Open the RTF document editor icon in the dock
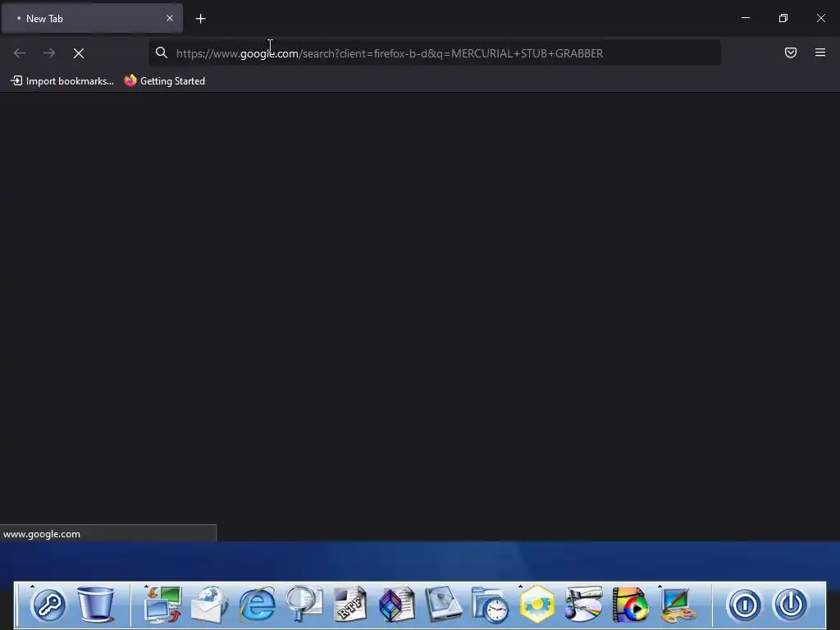Image resolution: width=840 pixels, height=630 pixels. pos(350,605)
